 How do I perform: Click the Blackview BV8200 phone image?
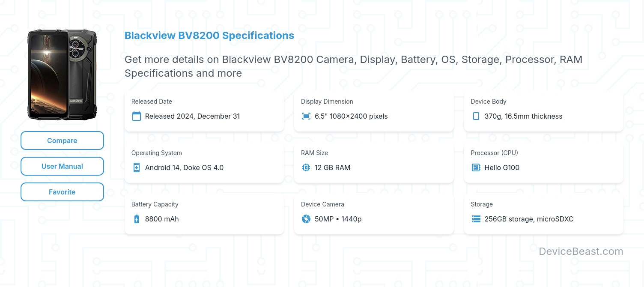click(x=62, y=75)
